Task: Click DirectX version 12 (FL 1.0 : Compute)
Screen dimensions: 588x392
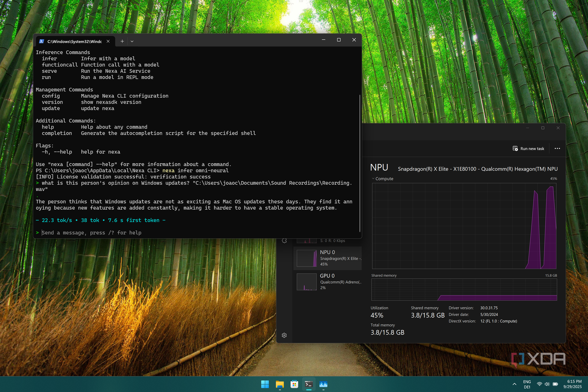Action: tap(499, 321)
